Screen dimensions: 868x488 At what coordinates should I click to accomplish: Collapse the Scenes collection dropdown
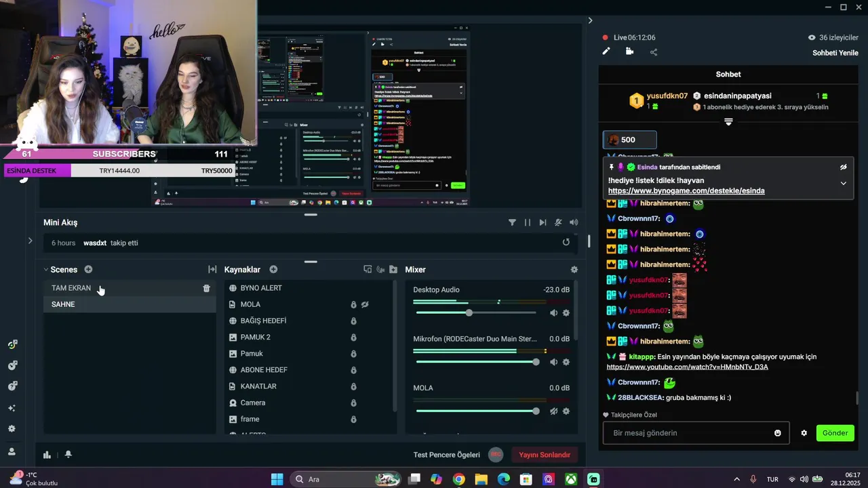coord(46,270)
